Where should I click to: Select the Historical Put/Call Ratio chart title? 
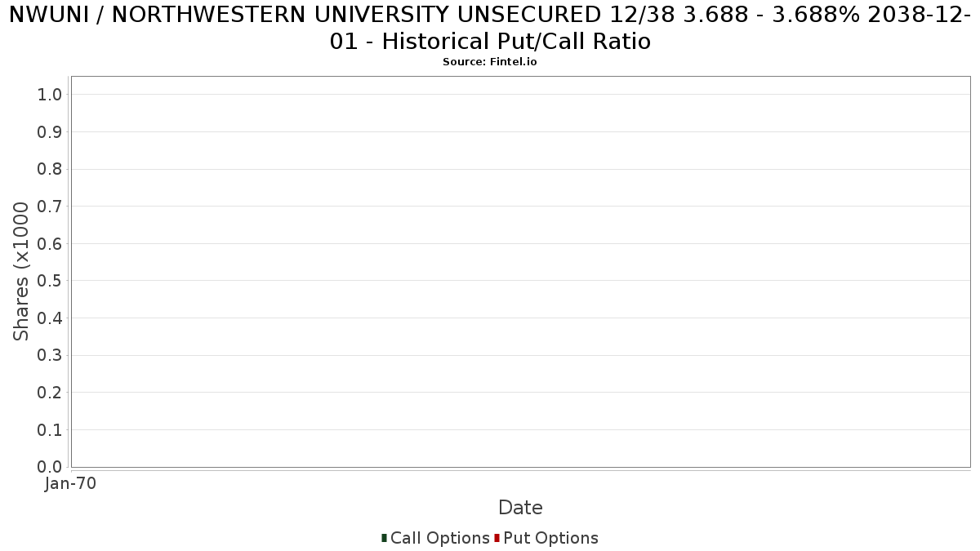coord(490,28)
